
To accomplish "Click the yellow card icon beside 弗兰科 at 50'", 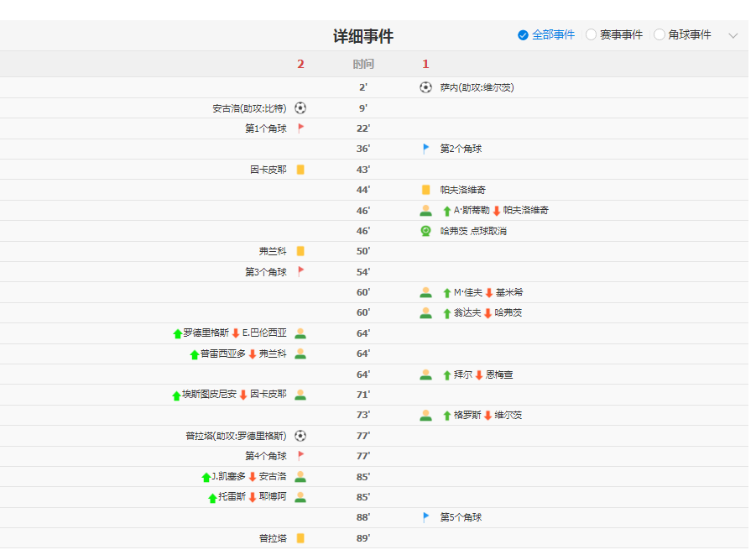I will (x=300, y=251).
